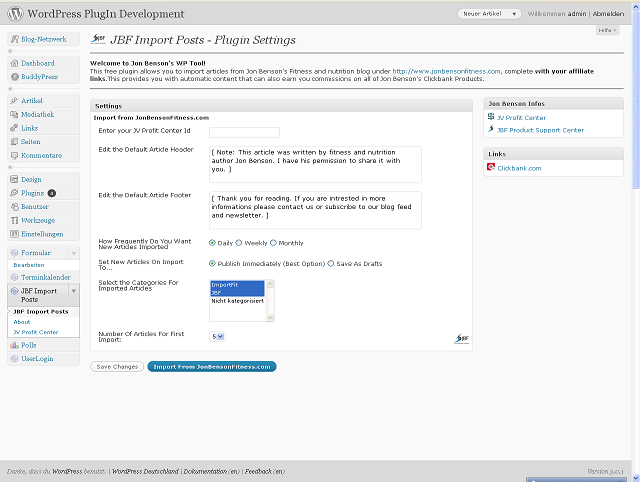Click the Neuer Artikel button
The height and width of the screenshot is (482, 640).
(483, 14)
